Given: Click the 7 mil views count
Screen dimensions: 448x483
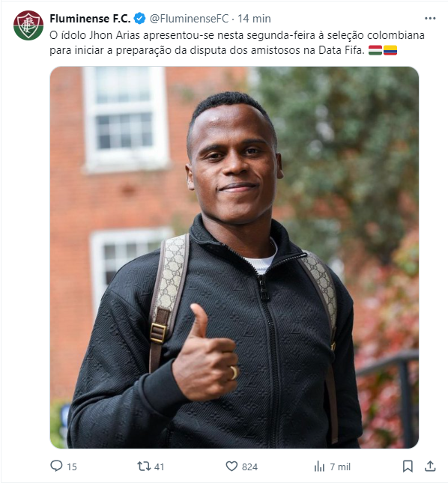Looking at the screenshot, I should tap(340, 467).
